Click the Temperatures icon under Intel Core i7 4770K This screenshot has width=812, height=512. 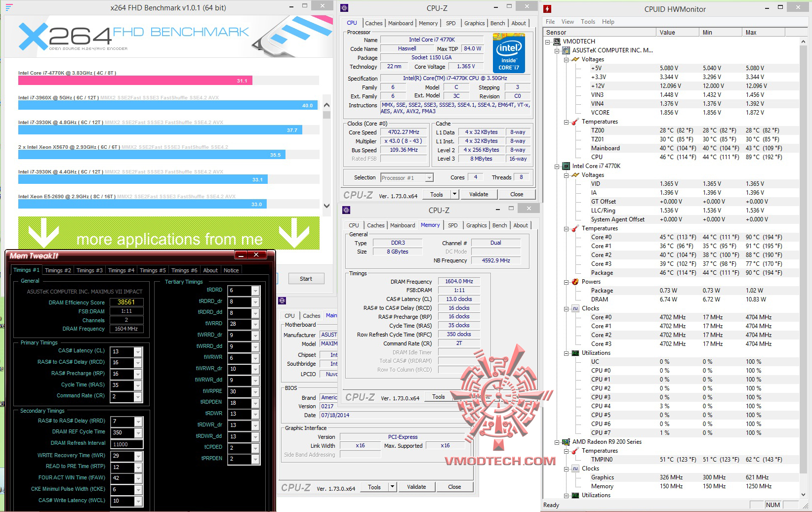click(x=575, y=228)
